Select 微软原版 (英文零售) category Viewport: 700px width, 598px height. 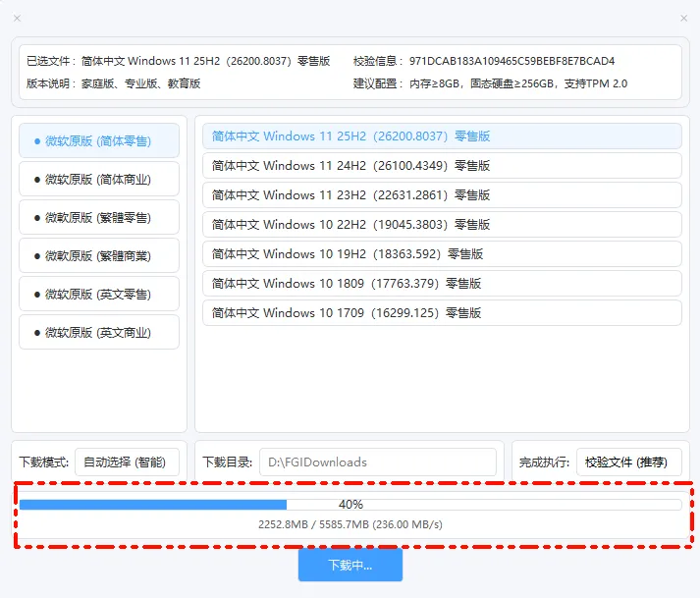click(x=98, y=294)
